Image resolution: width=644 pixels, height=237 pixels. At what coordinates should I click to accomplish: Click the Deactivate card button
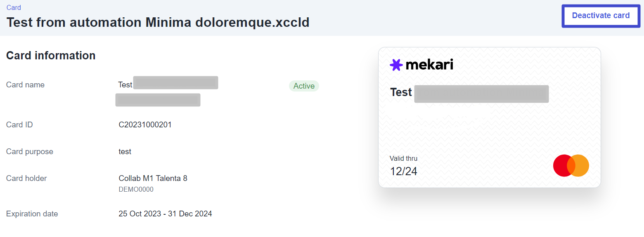(601, 16)
